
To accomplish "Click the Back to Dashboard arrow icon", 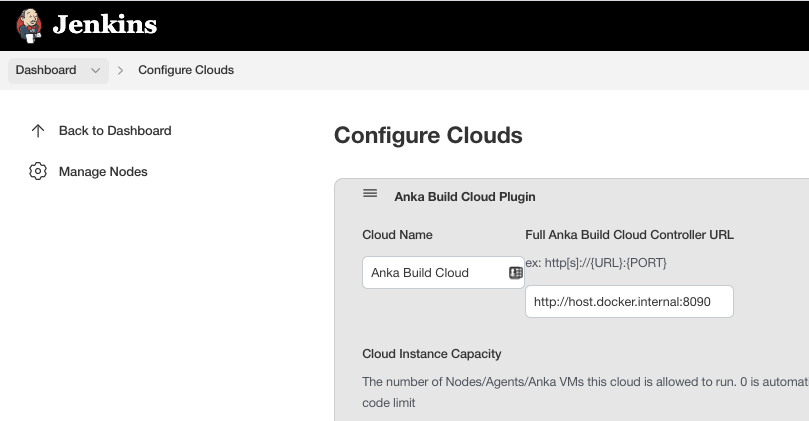I will coord(38,131).
